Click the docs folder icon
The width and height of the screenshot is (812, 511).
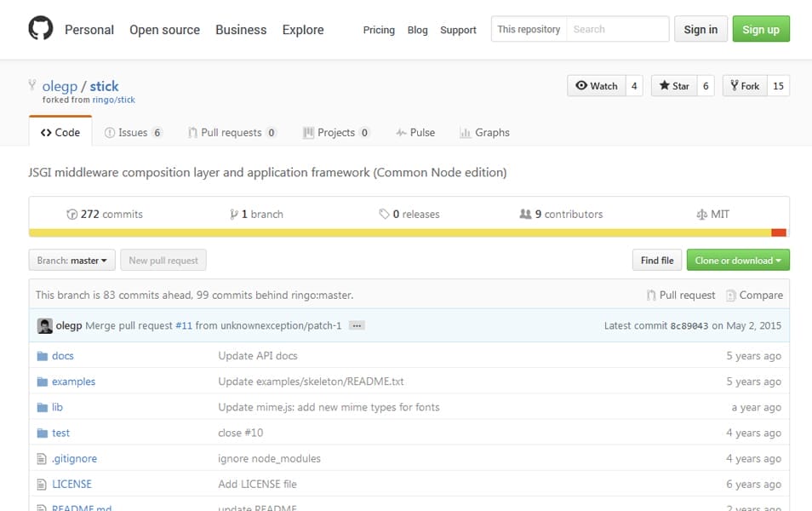pyautogui.click(x=42, y=356)
